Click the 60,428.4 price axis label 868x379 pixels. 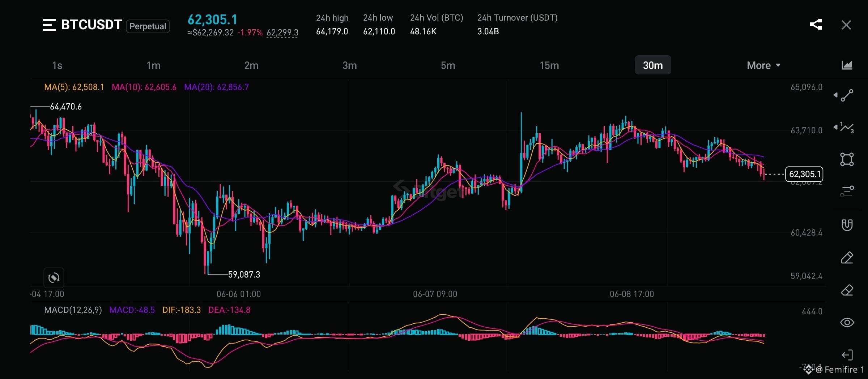(x=807, y=233)
